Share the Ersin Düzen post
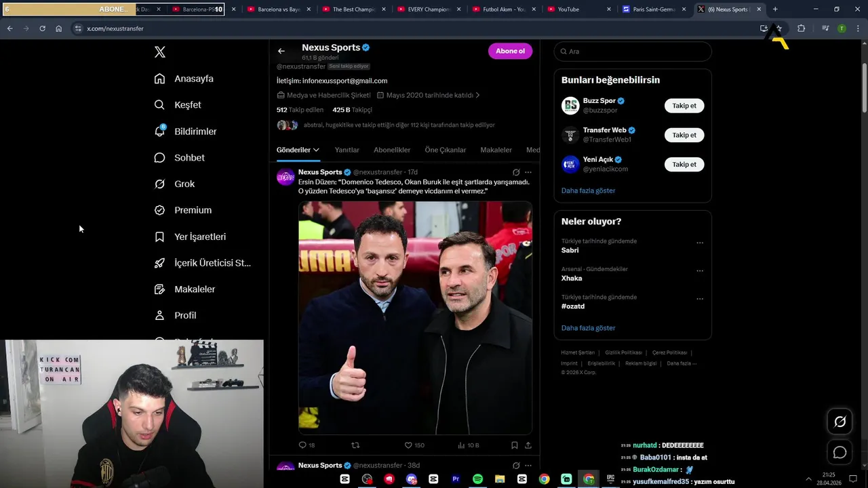 (528, 445)
